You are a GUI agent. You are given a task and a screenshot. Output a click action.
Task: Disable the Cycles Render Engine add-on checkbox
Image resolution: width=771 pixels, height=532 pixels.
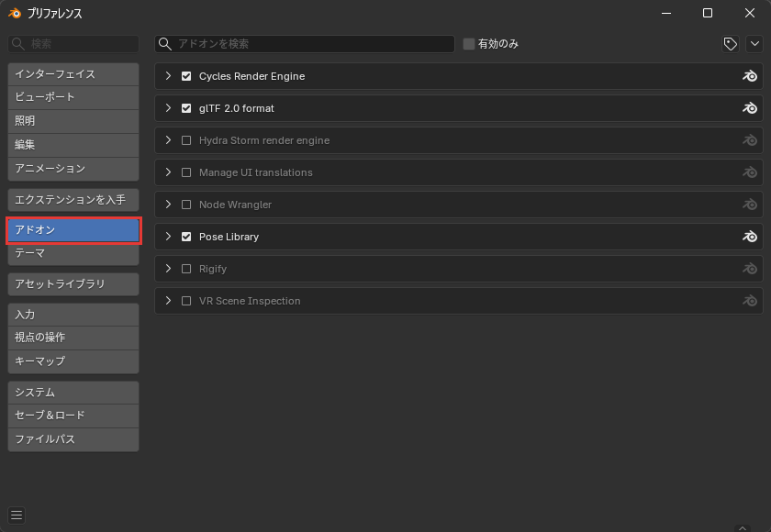coord(186,76)
